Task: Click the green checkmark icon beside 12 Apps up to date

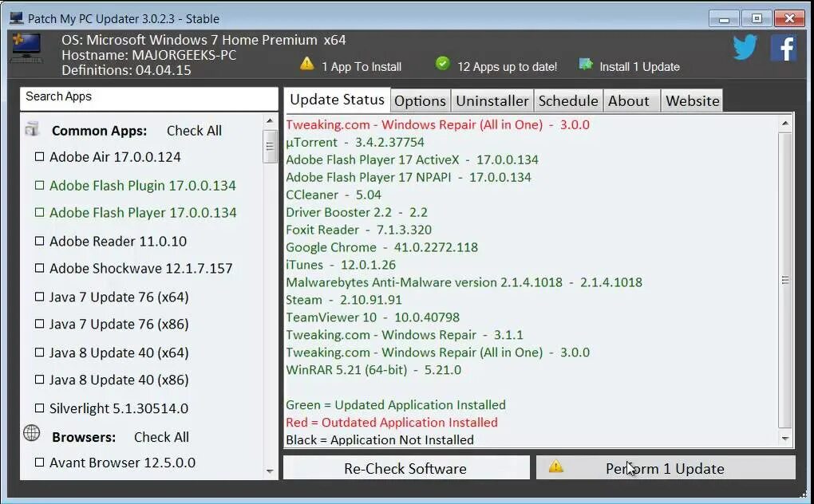Action: (x=442, y=64)
